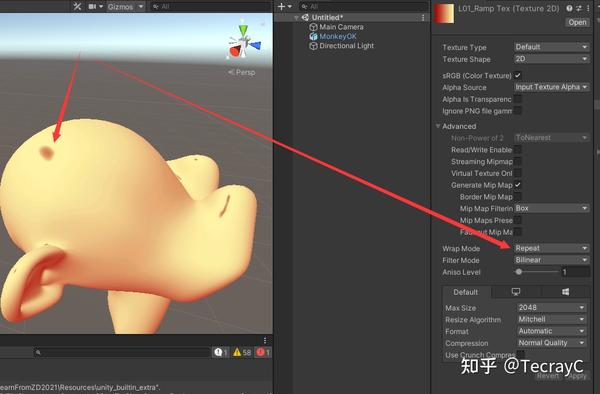Image resolution: width=600 pixels, height=394 pixels.
Task: Open the Gizmos dropdown arrow
Action: 140,7
